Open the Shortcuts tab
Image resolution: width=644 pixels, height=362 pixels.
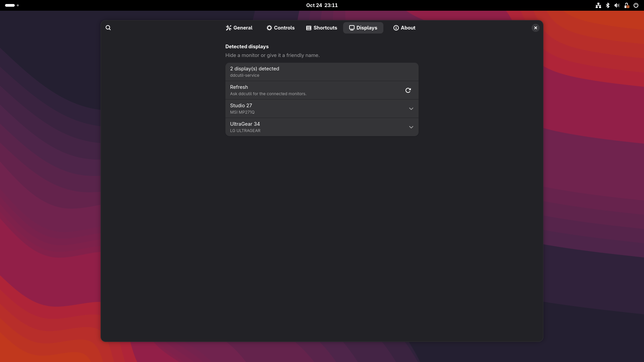pyautogui.click(x=321, y=28)
